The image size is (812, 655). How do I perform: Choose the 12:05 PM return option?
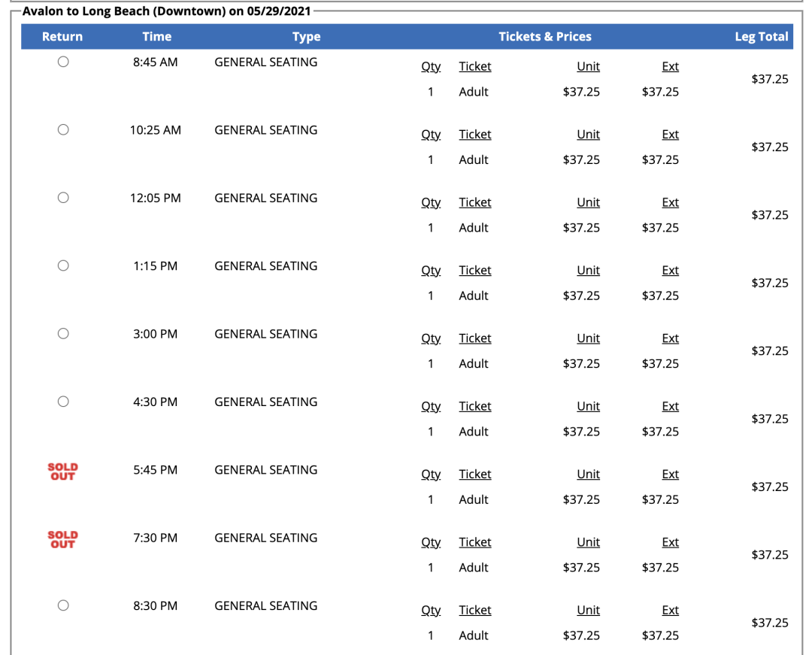click(x=63, y=197)
